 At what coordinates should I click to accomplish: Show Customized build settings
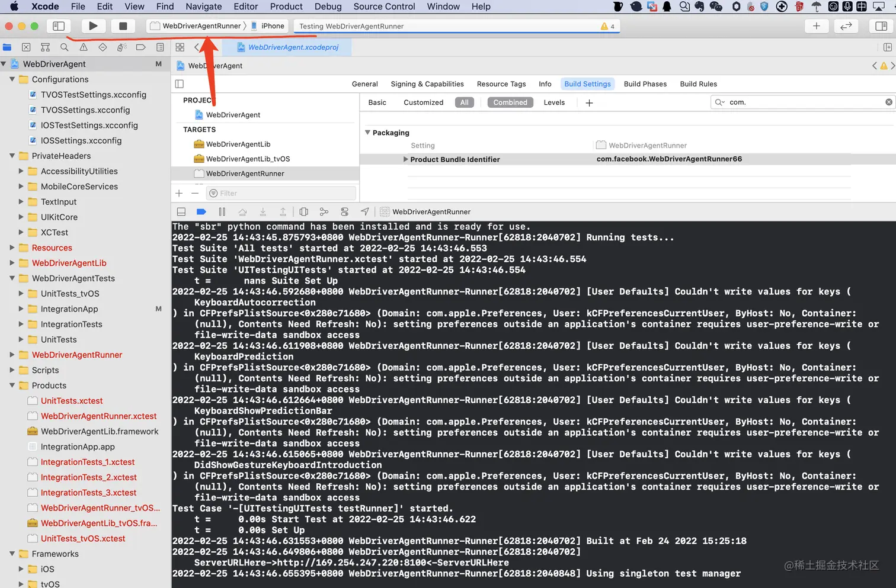423,102
